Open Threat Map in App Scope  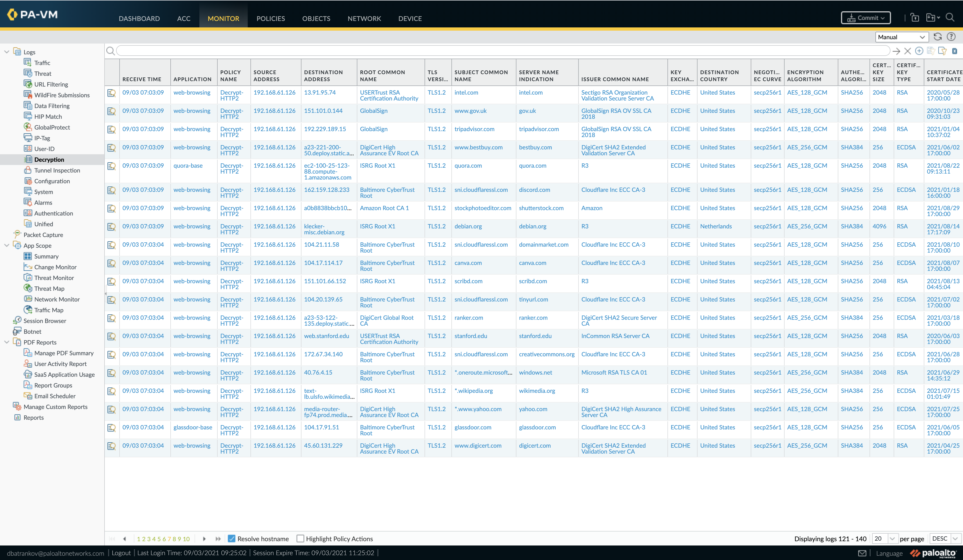[49, 289]
